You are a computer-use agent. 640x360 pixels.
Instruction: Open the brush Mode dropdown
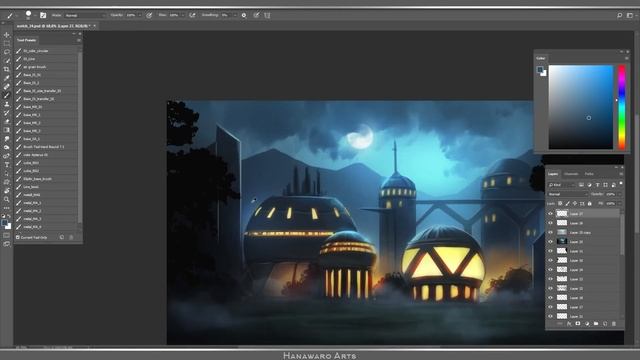point(85,15)
